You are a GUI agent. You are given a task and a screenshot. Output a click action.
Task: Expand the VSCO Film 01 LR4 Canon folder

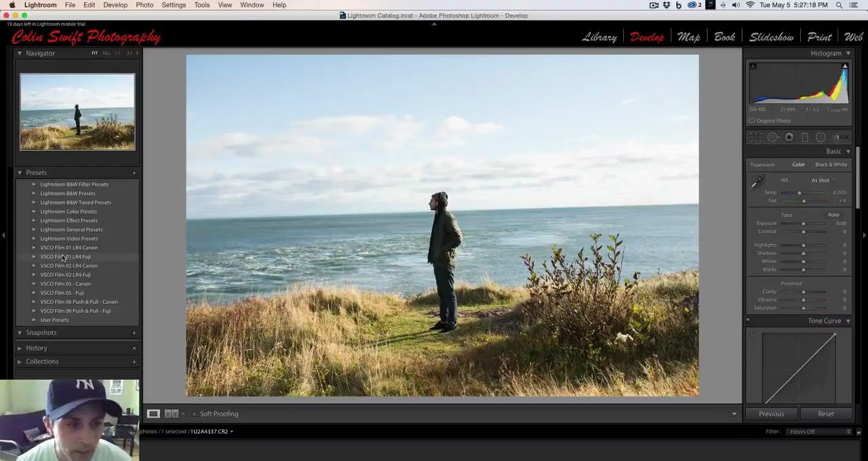click(34, 247)
